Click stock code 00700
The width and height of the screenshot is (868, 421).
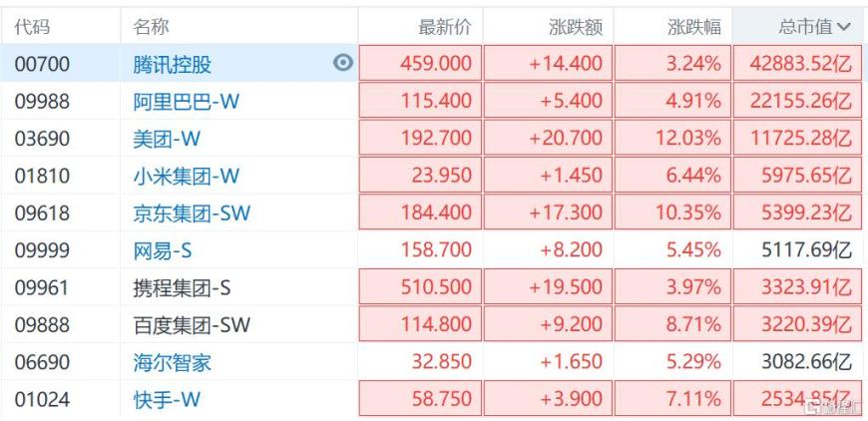pos(43,65)
